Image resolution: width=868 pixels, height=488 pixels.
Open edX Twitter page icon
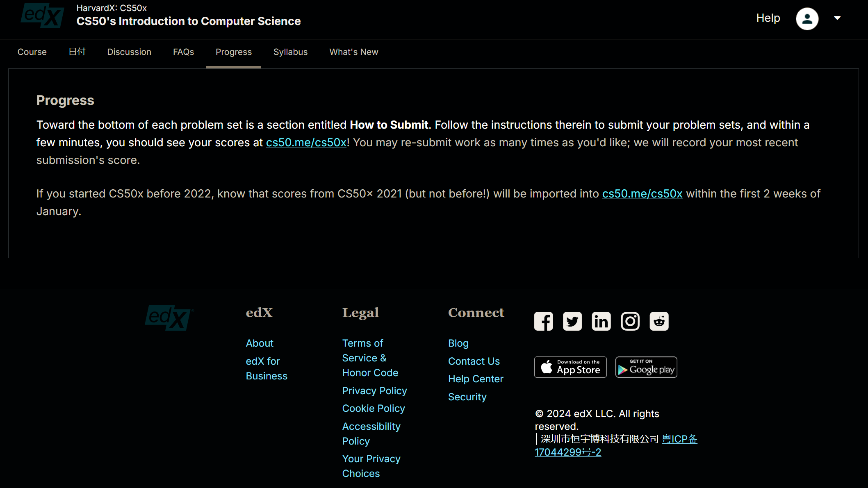(572, 321)
